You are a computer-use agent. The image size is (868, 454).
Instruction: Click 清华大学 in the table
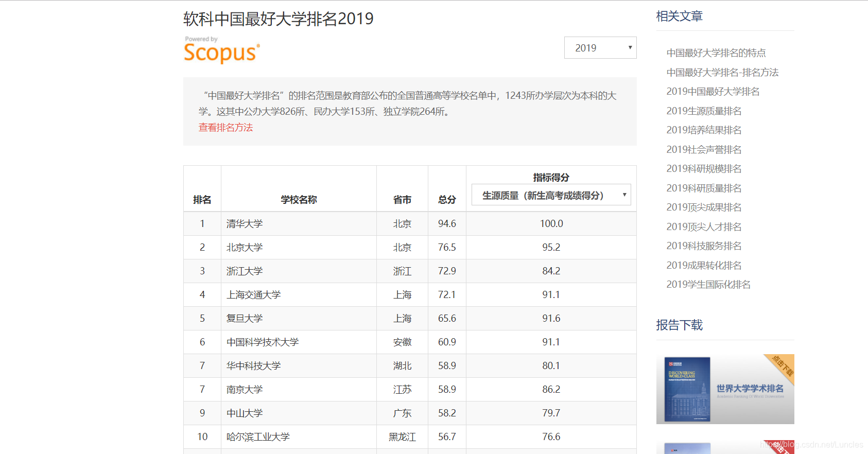[x=245, y=224]
